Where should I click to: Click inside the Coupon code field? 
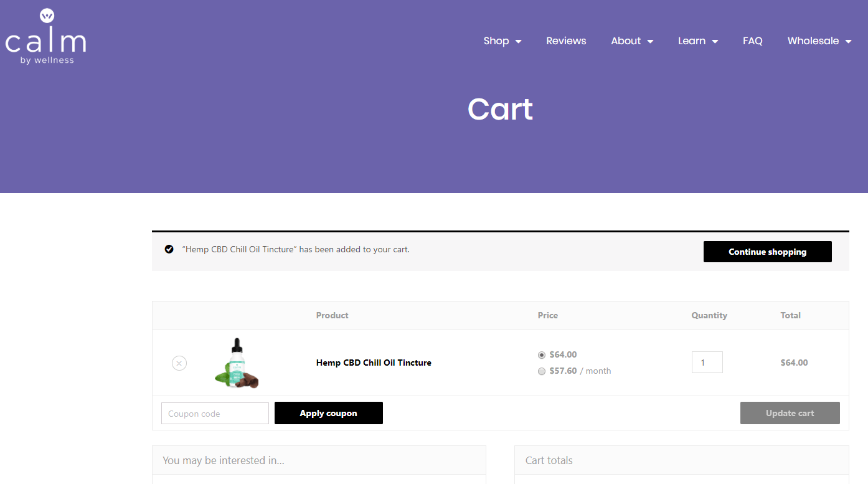[215, 413]
